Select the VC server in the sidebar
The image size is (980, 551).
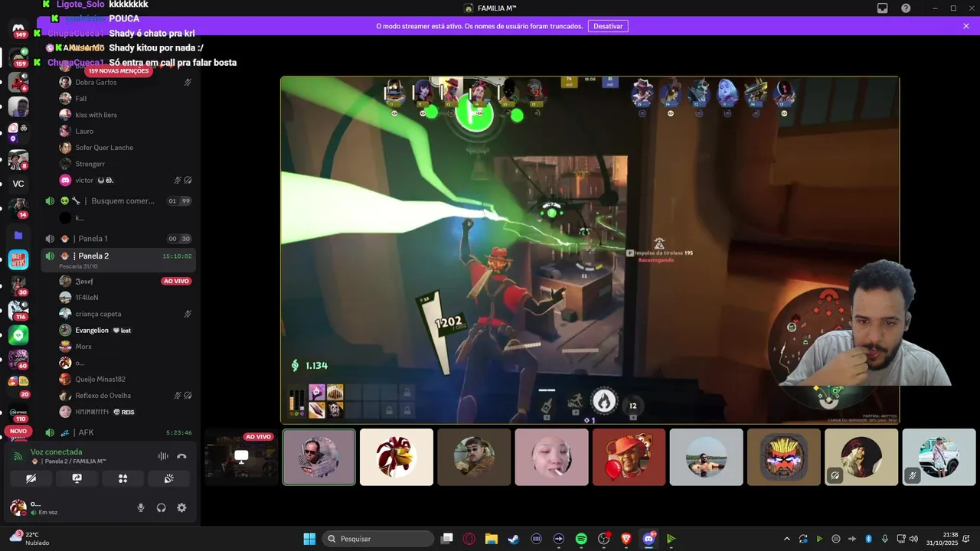18,184
